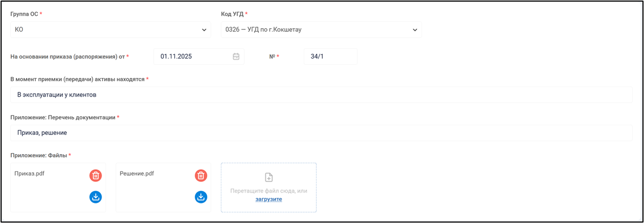Expand the Группа ОС dropdown chevron
Image resolution: width=644 pixels, height=223 pixels.
coord(204,30)
